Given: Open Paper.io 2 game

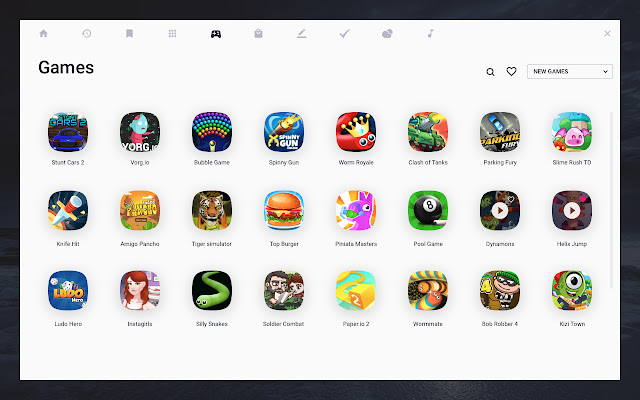Looking at the screenshot, I should pyautogui.click(x=356, y=291).
